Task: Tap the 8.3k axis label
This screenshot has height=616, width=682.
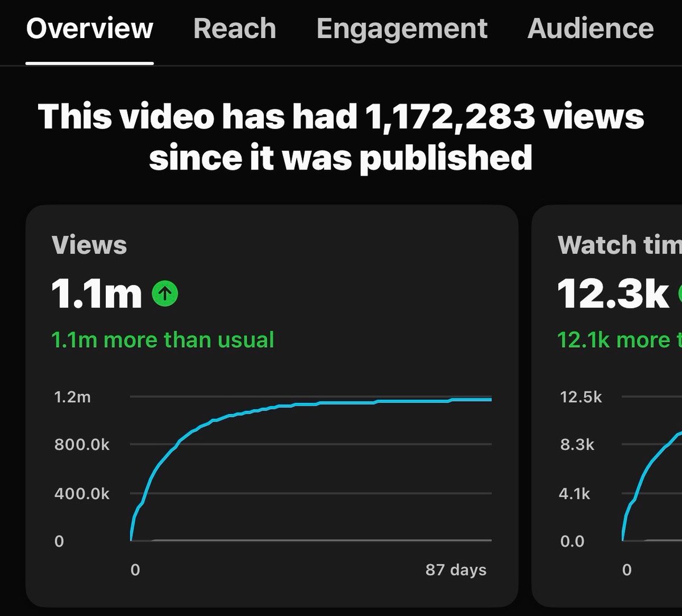Action: click(x=577, y=444)
